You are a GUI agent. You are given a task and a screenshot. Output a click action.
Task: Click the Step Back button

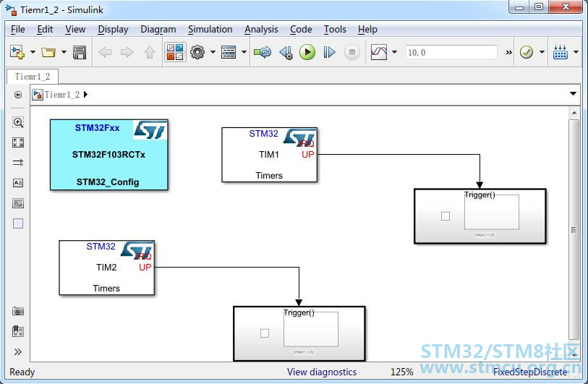(x=286, y=53)
